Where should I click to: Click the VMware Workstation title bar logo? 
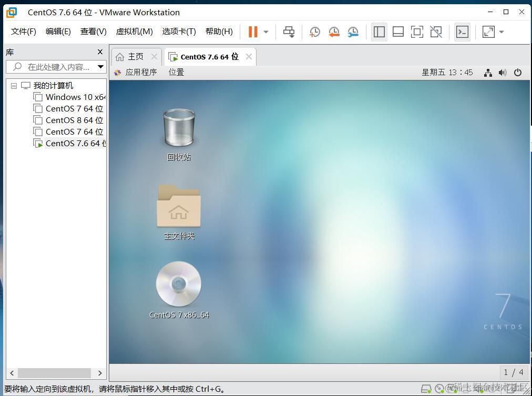[12, 12]
